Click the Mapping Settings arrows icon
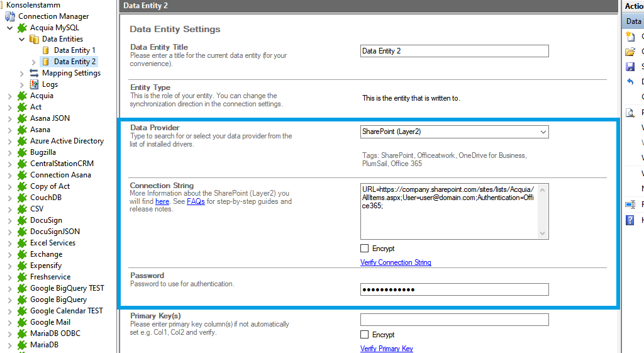The width and height of the screenshot is (644, 353). (x=34, y=73)
